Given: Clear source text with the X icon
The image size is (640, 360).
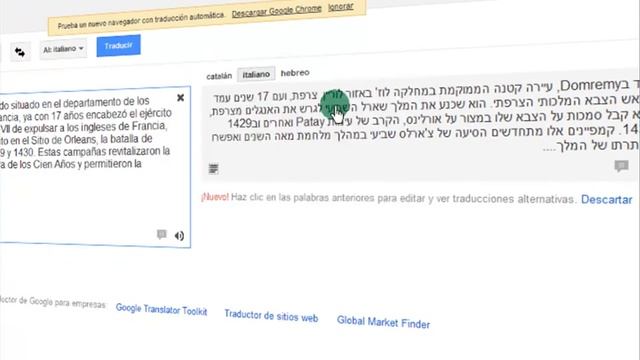Looking at the screenshot, I should tap(180, 98).
